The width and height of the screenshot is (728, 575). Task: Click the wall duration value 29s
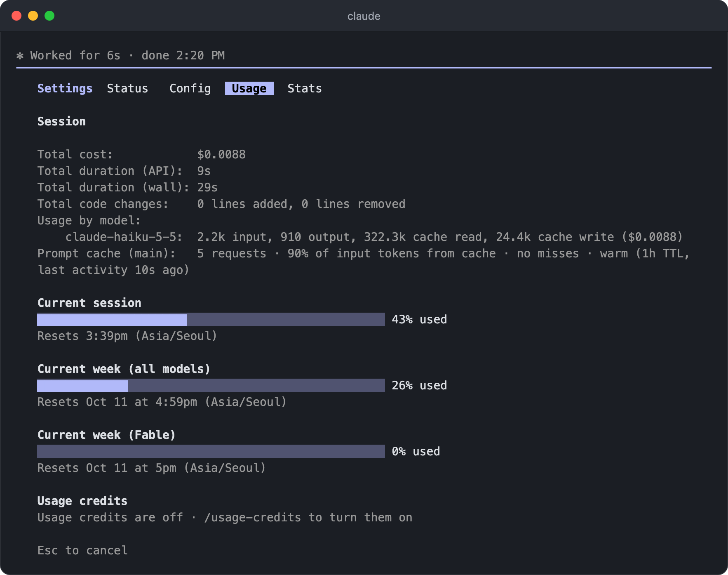[207, 187]
